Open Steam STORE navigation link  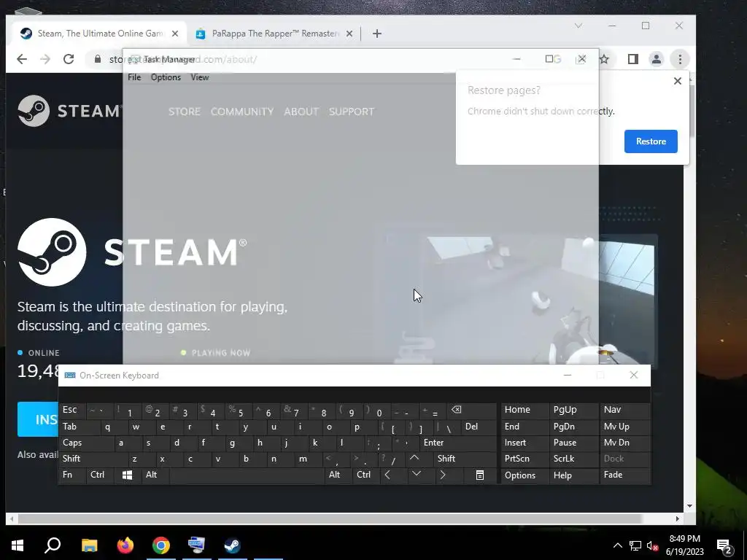(x=185, y=112)
